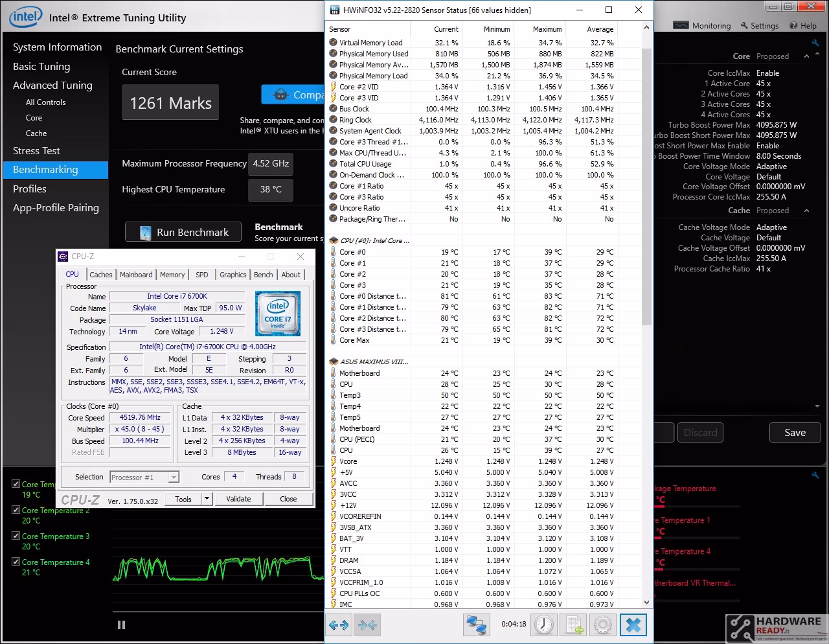Click the wrench icon above Core Proposed
This screenshot has width=829, height=644.
tap(815, 43)
